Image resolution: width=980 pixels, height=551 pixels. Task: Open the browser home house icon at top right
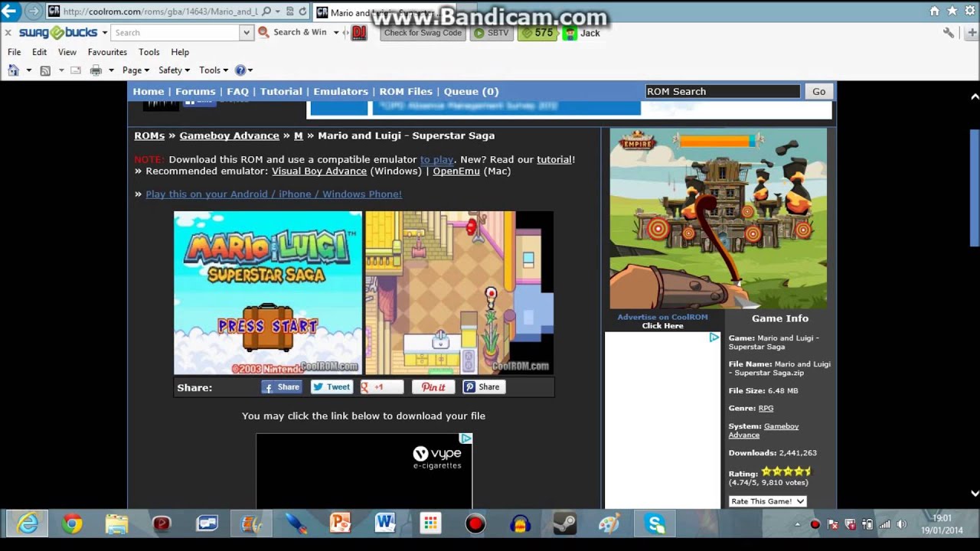(x=934, y=11)
